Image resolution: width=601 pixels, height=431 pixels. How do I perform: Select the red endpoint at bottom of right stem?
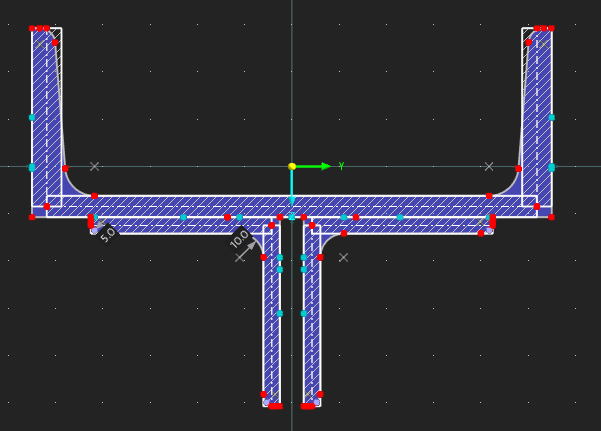point(309,406)
